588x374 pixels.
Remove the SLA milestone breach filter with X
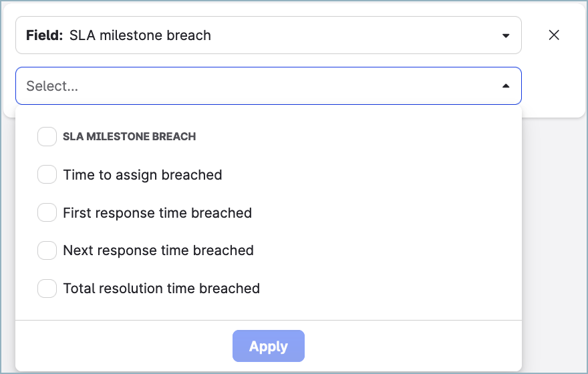(554, 35)
